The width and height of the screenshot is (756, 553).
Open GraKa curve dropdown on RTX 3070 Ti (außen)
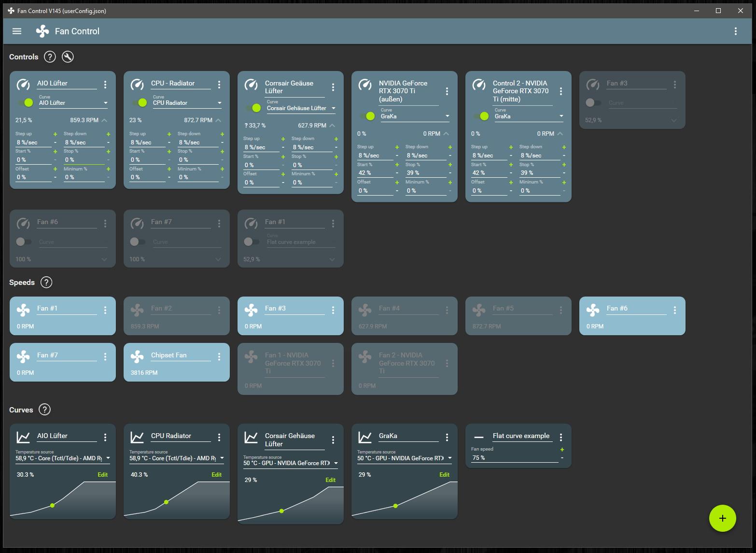[x=415, y=116]
